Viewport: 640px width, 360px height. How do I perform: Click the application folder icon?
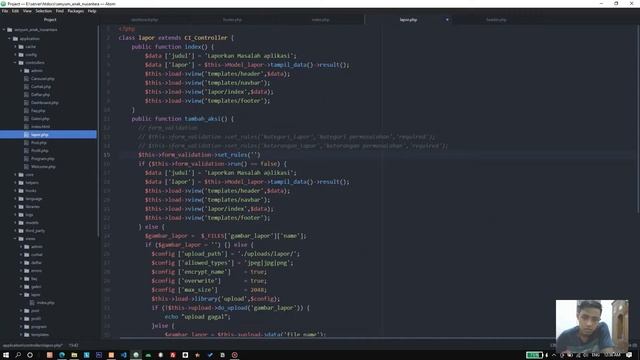[16, 39]
